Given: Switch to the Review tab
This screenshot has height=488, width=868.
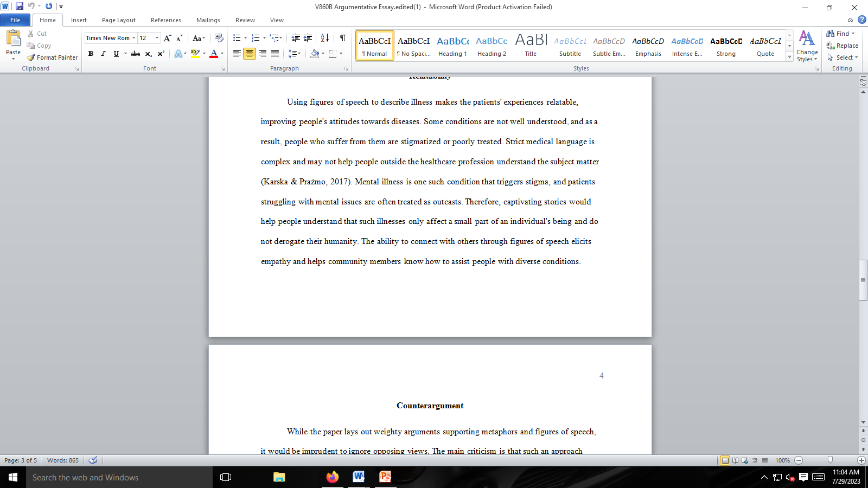Looking at the screenshot, I should 245,20.
